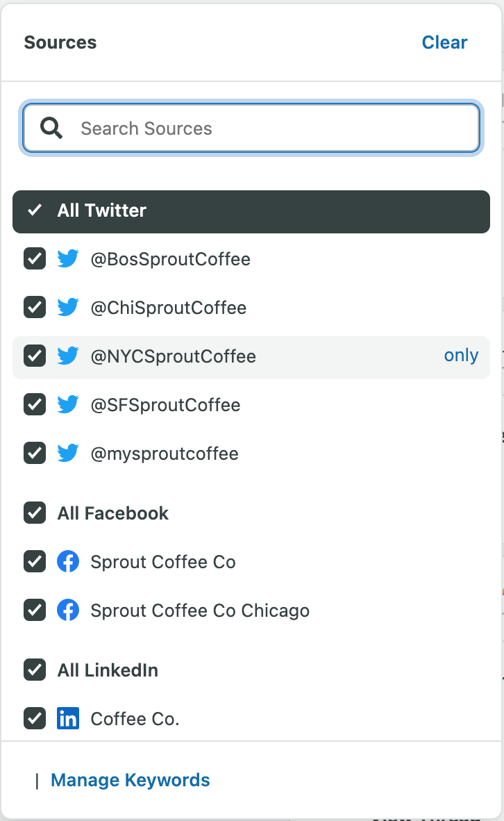Click the Twitter icon next to @mysproutcoffee
The image size is (504, 821).
click(x=68, y=454)
